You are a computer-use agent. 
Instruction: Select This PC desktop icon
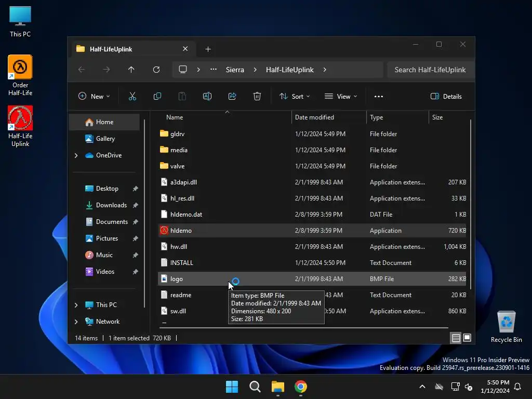(20, 21)
